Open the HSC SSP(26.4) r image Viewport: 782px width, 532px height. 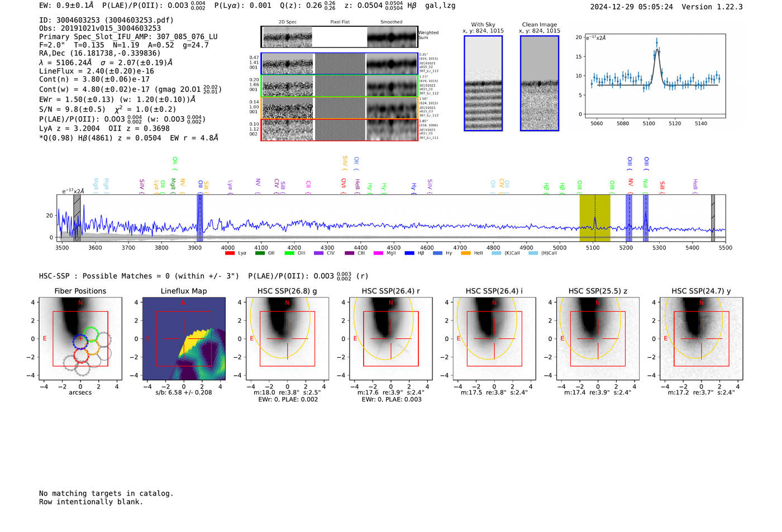coord(391,339)
